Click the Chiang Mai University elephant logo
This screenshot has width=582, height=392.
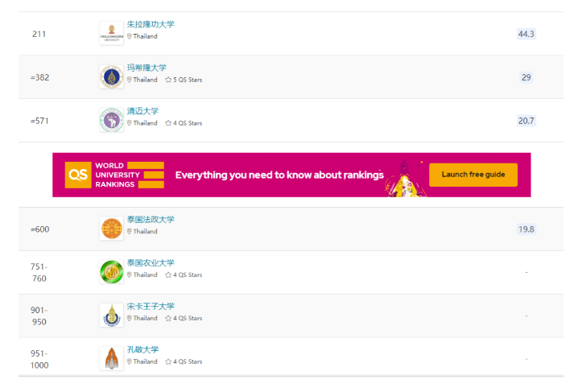pyautogui.click(x=111, y=120)
